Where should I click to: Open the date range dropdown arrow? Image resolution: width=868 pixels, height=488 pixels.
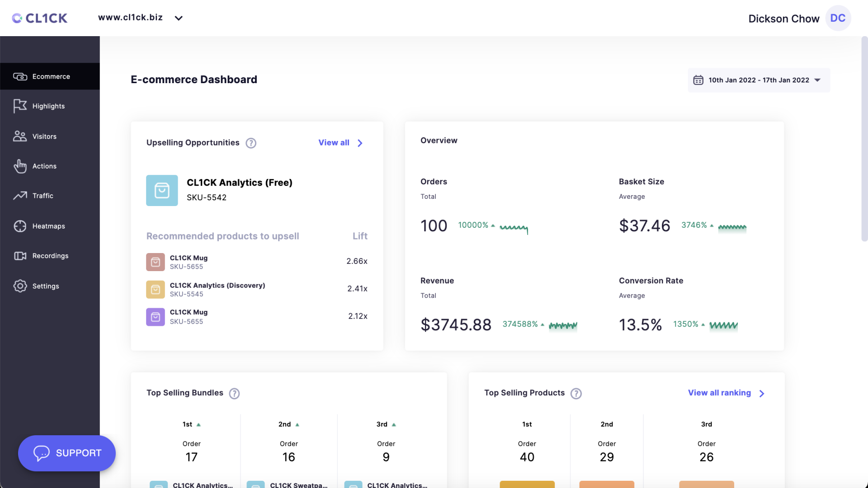coord(817,80)
